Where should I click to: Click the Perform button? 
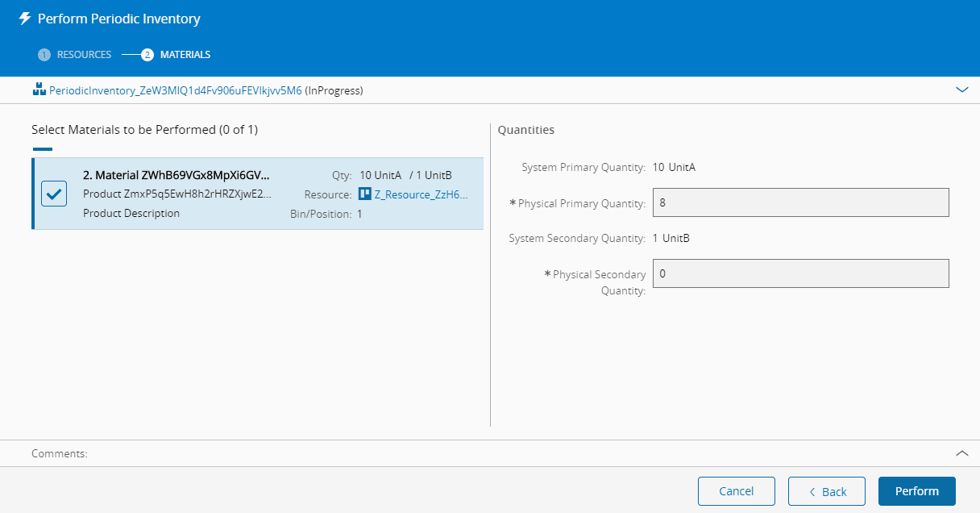coord(916,491)
